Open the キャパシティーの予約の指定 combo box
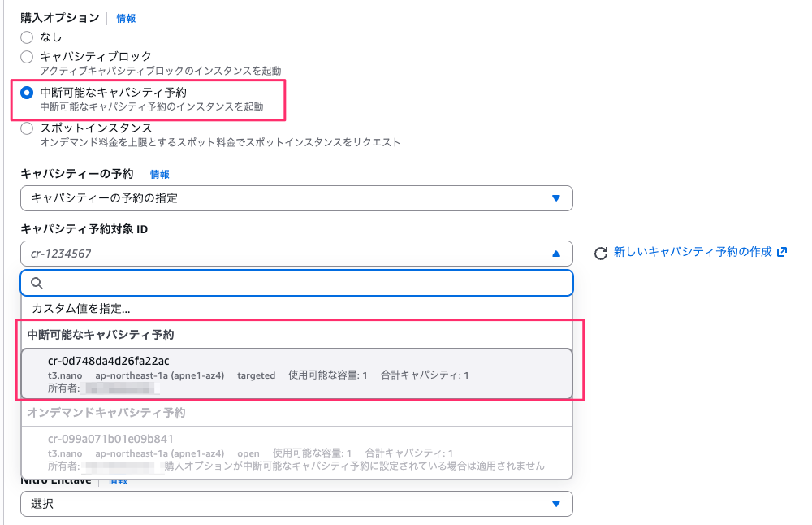This screenshot has width=812, height=525. click(x=292, y=197)
